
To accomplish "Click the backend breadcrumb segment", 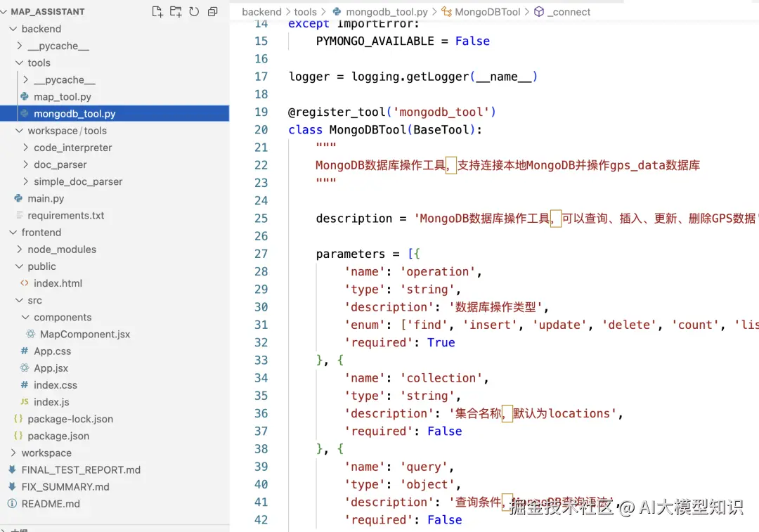I will (x=261, y=12).
